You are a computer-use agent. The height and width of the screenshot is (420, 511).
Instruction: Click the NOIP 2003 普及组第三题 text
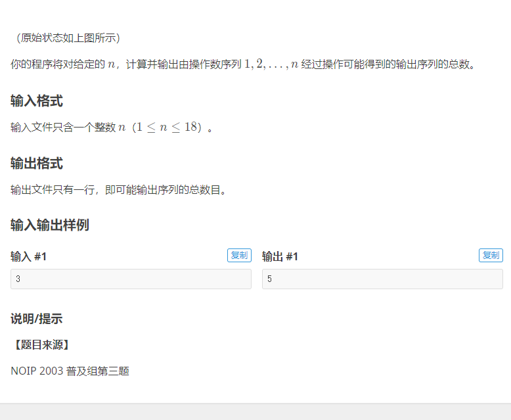[70, 371]
